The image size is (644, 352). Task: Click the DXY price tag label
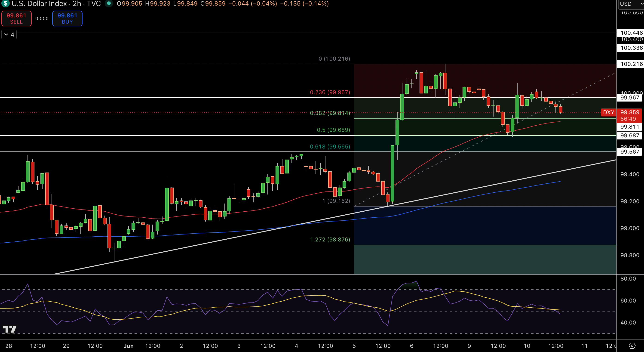pos(608,113)
